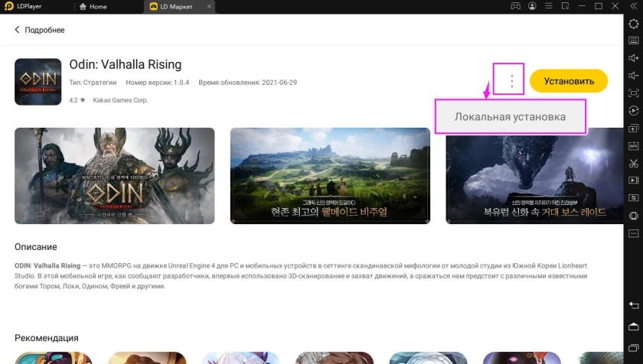Viewport: 643px width, 364px height.
Task: Click the Рекомендация heading
Action: [47, 338]
